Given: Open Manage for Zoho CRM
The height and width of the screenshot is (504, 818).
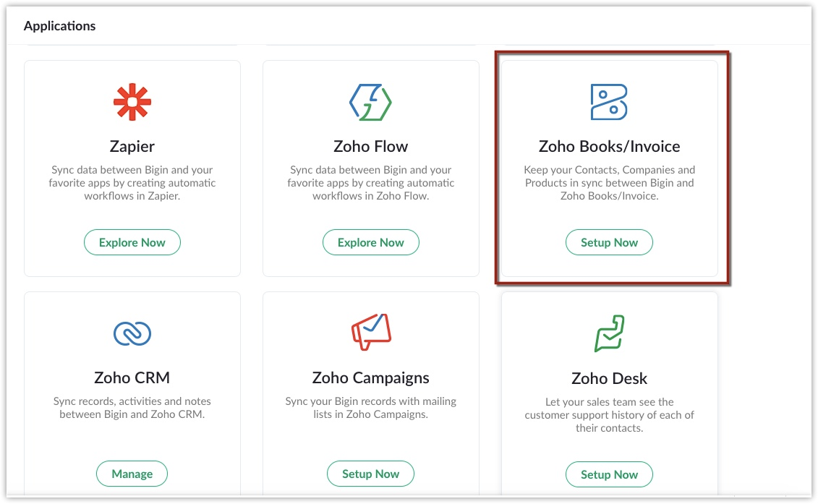Looking at the screenshot, I should pyautogui.click(x=132, y=474).
